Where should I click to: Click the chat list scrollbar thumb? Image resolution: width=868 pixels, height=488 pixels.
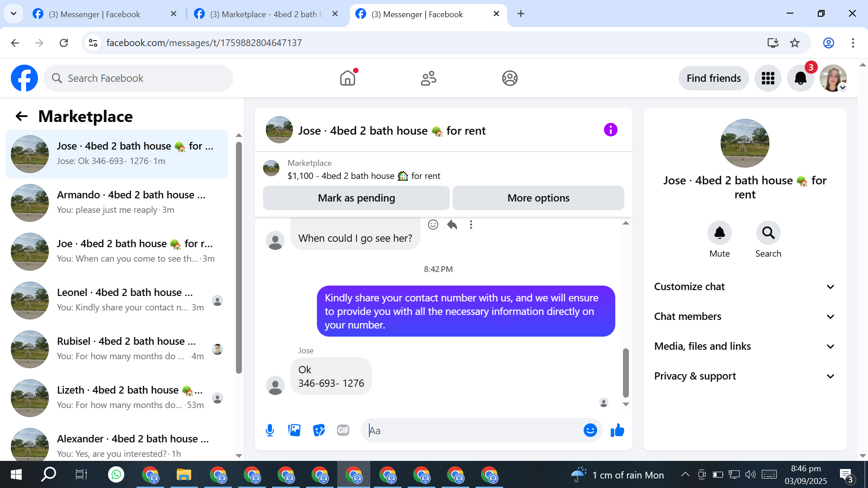[239, 258]
